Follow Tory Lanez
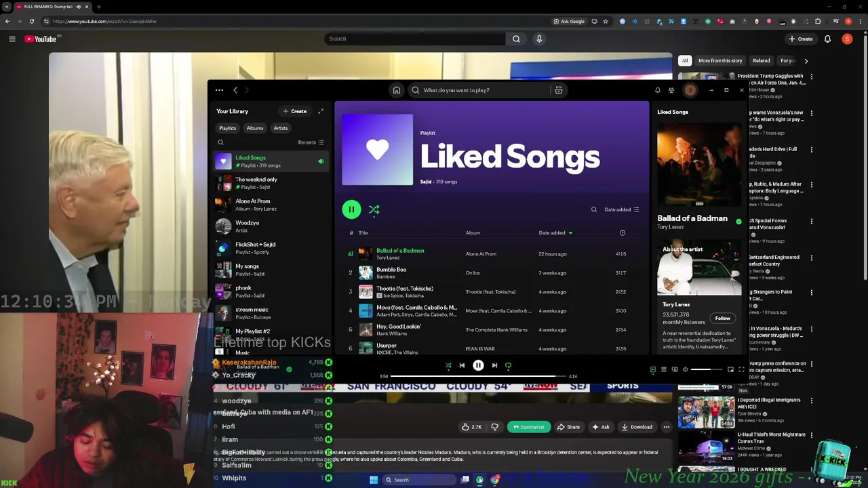Viewport: 868px width, 488px height. tap(723, 319)
